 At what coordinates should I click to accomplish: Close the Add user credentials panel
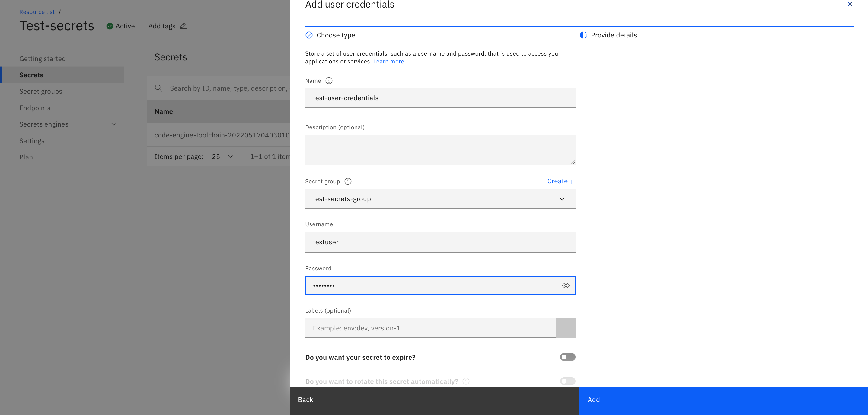[850, 5]
